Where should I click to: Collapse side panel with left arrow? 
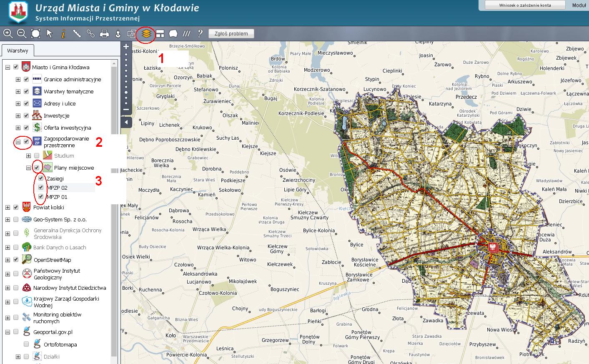point(126,122)
